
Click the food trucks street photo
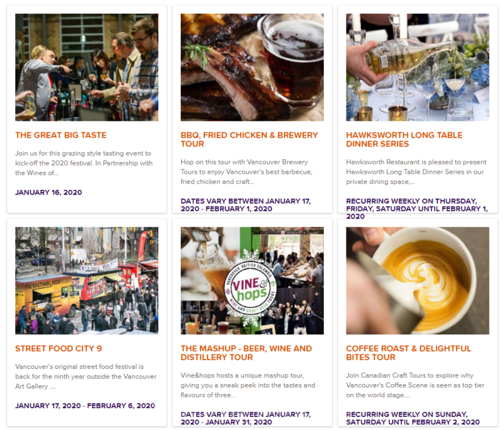click(87, 281)
